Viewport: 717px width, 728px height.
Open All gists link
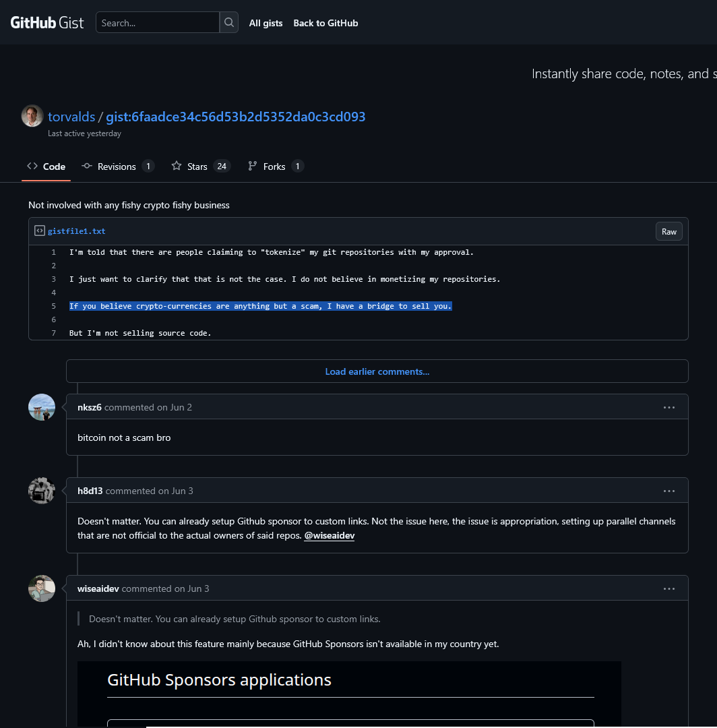[266, 23]
